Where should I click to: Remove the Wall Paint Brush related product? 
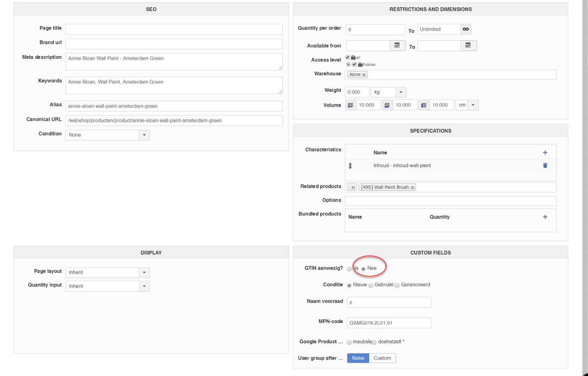coord(413,187)
